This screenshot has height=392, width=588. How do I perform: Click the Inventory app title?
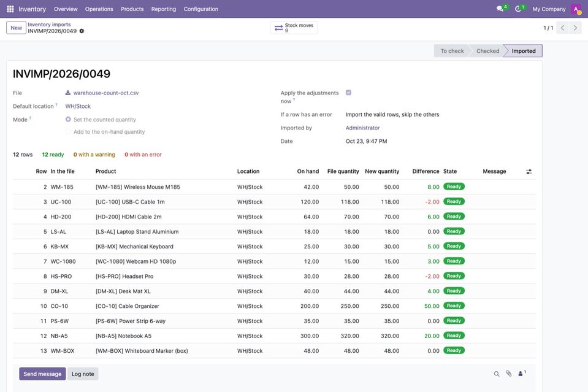(32, 9)
